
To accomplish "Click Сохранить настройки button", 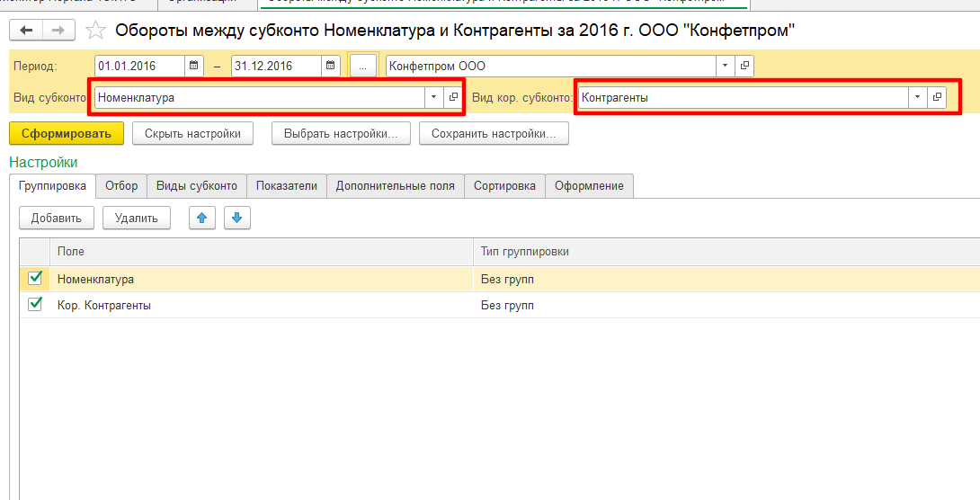I will pos(494,133).
